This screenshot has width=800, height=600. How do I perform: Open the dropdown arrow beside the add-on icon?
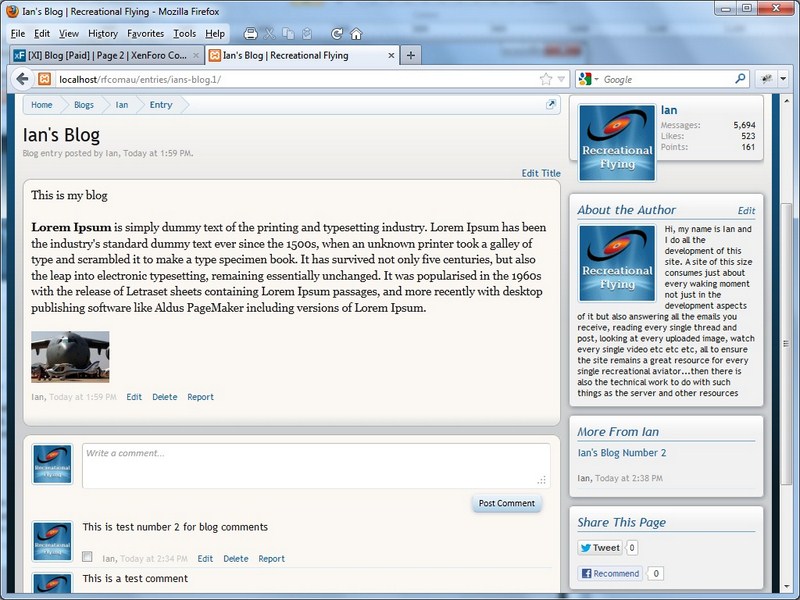coord(783,79)
